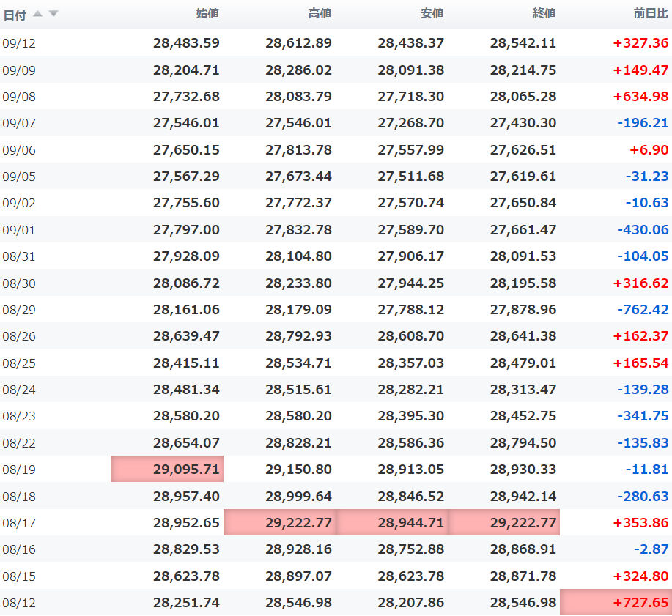Click the 日付 column header
The image size is (672, 616).
(x=15, y=15)
